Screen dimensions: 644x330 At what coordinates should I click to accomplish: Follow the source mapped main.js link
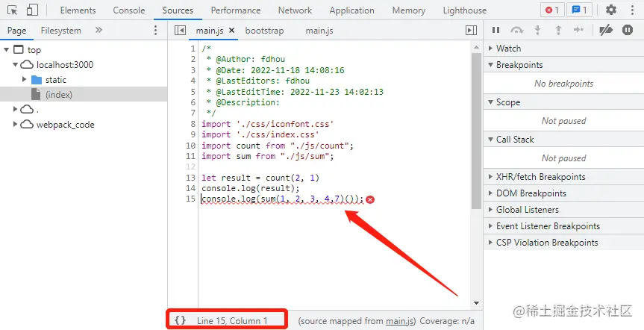tap(400, 321)
